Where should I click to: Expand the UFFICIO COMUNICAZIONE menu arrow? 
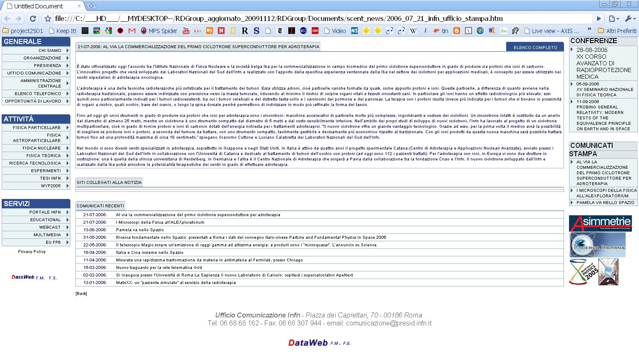[x=67, y=73]
